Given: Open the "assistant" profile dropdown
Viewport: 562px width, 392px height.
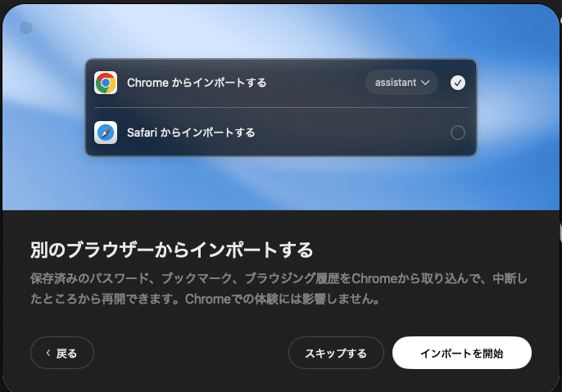Looking at the screenshot, I should 401,83.
